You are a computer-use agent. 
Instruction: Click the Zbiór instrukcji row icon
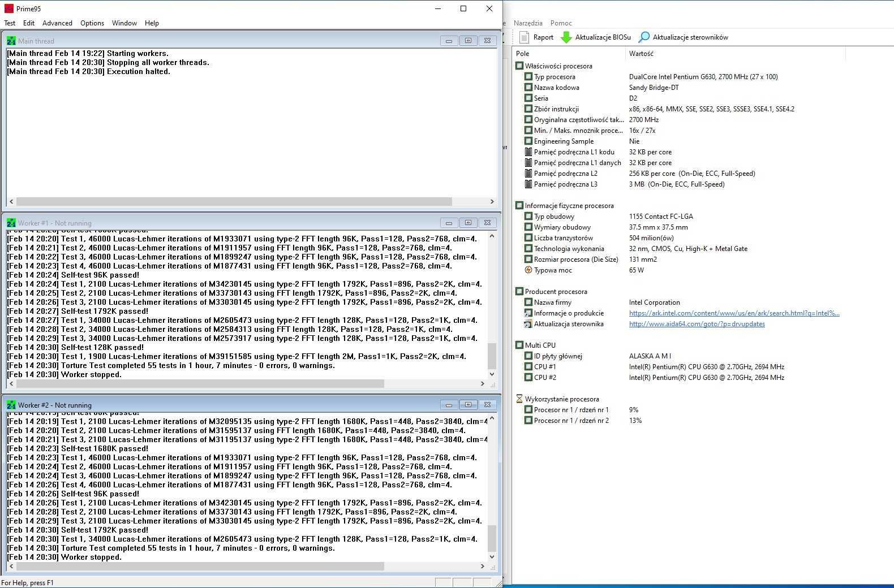pyautogui.click(x=528, y=109)
